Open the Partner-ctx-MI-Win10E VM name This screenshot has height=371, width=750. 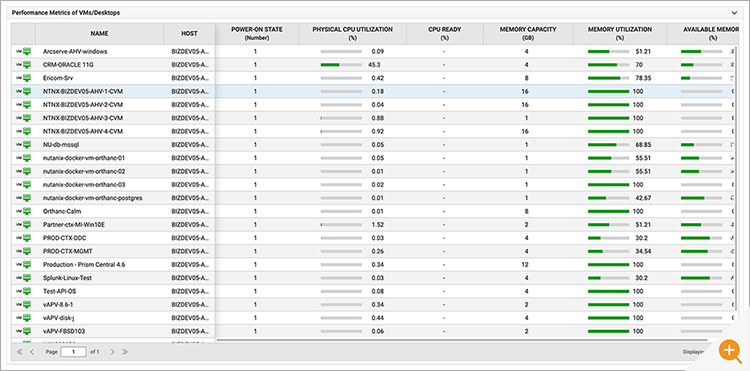point(74,224)
